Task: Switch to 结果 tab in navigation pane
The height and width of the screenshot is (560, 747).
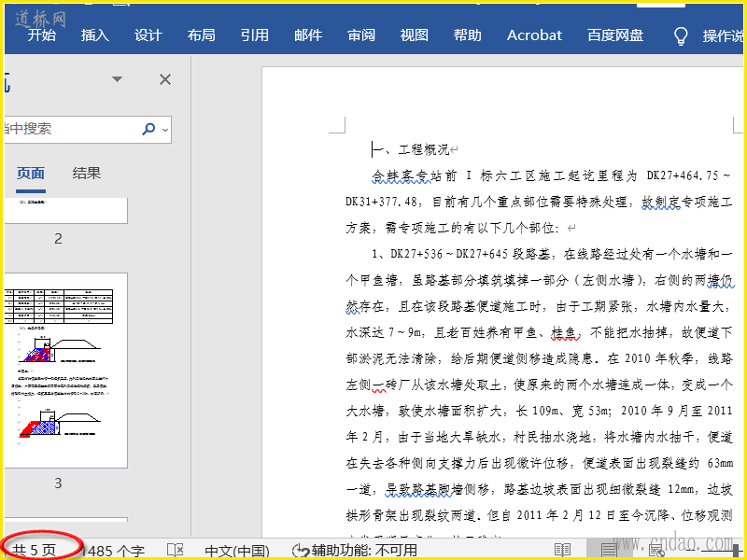Action: click(87, 173)
